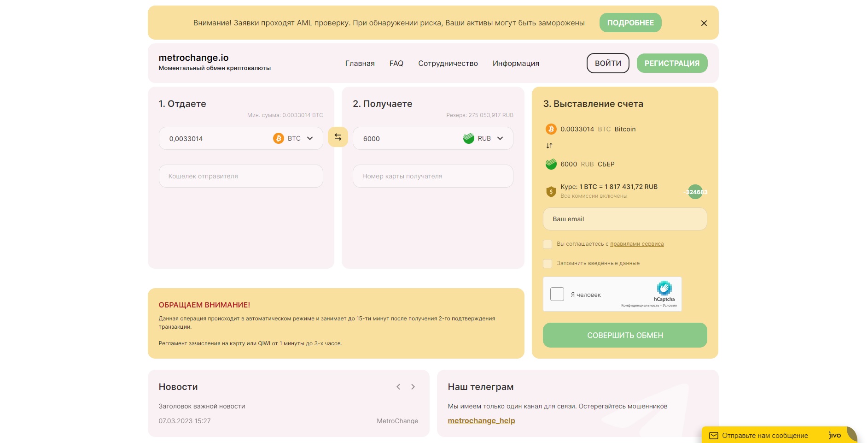The image size is (868, 443).
Task: Open the metrochange_help Telegram link
Action: click(481, 420)
